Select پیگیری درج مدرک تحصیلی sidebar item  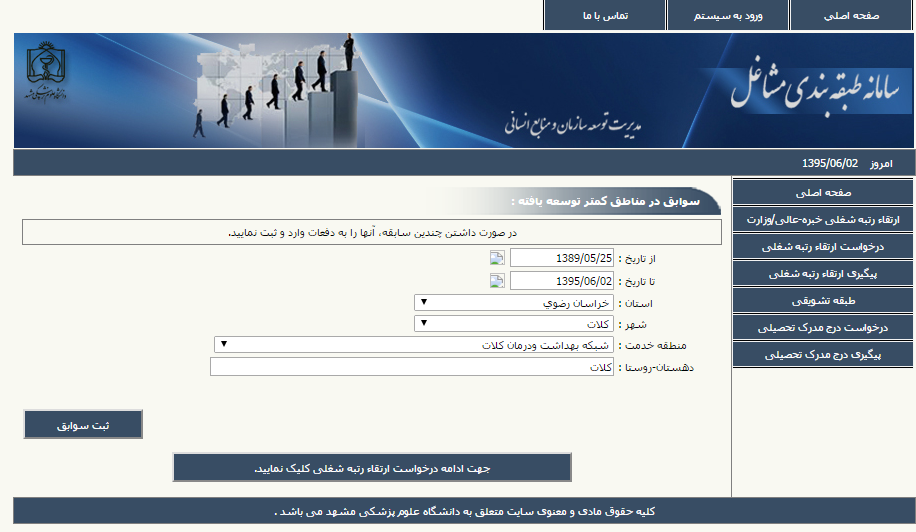click(x=823, y=354)
